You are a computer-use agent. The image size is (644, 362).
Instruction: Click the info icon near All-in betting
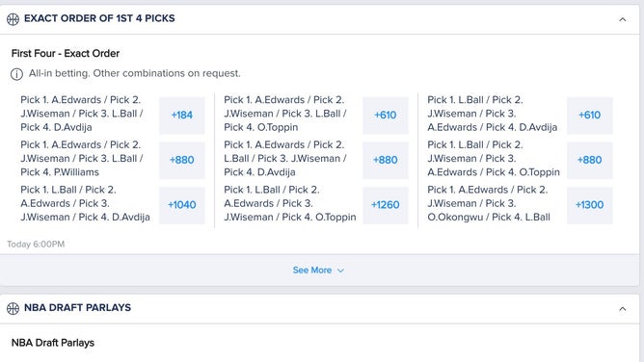[16, 74]
